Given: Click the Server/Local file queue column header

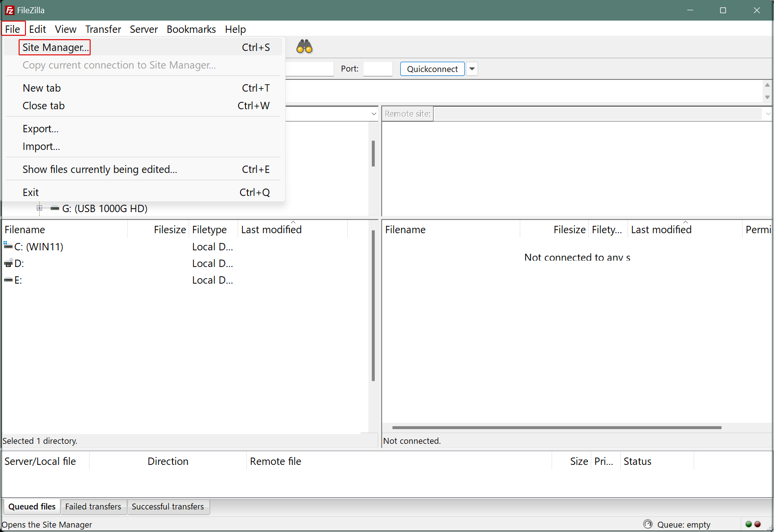Looking at the screenshot, I should (x=46, y=461).
